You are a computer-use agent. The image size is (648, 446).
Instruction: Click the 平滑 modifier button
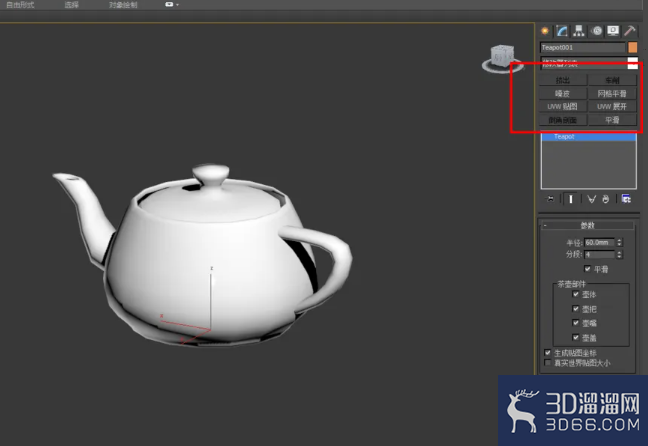pyautogui.click(x=612, y=120)
